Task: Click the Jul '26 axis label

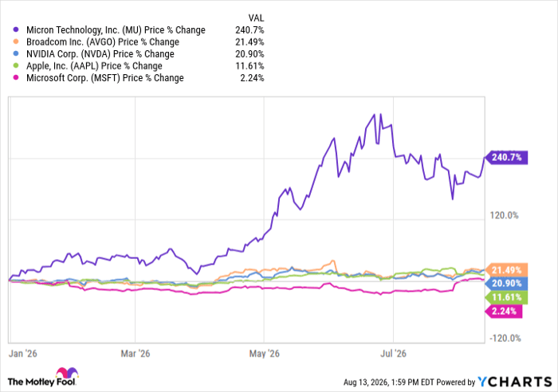Action: pos(393,354)
